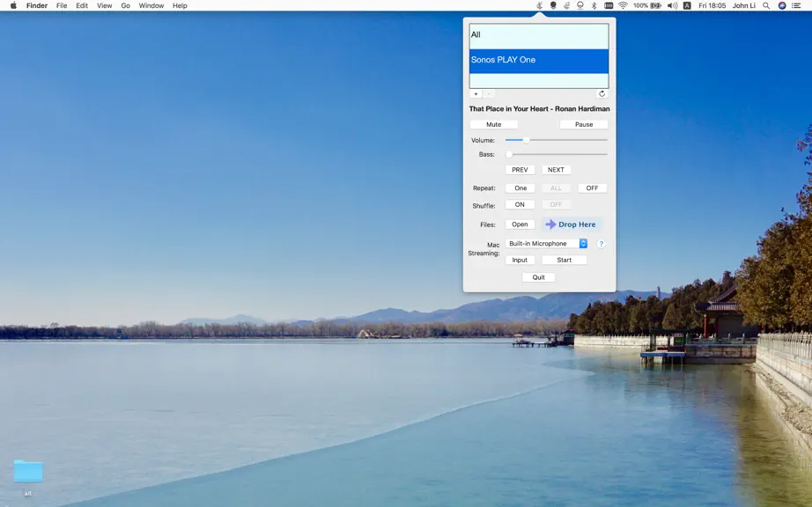Select the All row in speaker list
Image resolution: width=812 pixels, height=507 pixels.
pyautogui.click(x=539, y=35)
